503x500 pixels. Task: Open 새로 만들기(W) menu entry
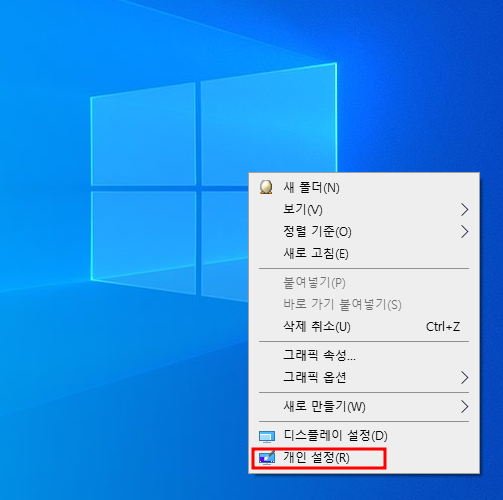click(364, 406)
